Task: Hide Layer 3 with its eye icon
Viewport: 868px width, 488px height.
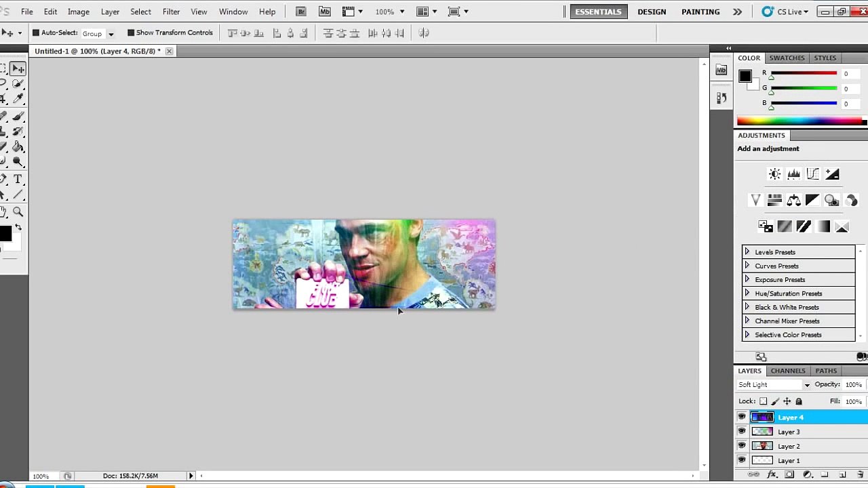Action: 742,432
